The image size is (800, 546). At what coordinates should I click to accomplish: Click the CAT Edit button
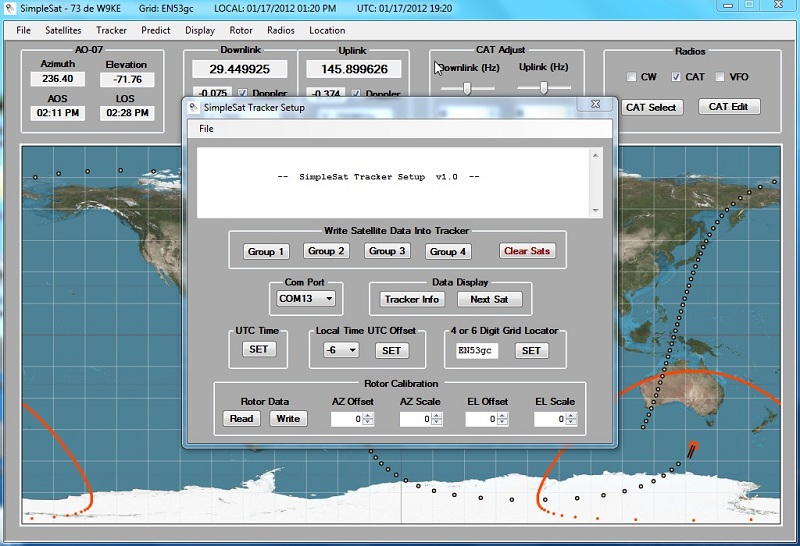[x=729, y=107]
